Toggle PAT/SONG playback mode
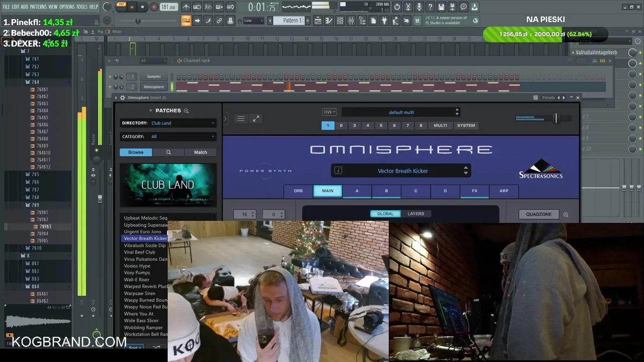The width and height of the screenshot is (644, 362). [x=121, y=7]
